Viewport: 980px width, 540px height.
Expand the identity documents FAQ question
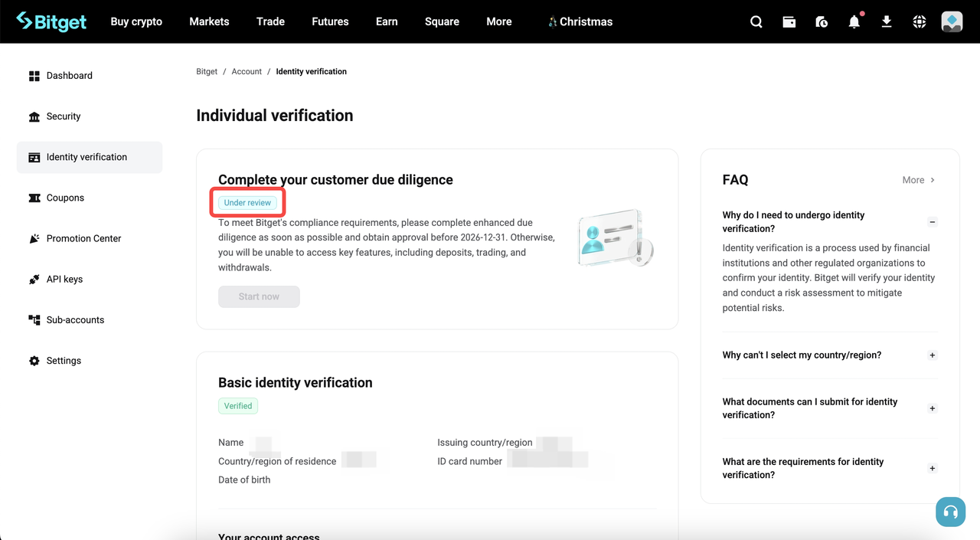pos(932,408)
